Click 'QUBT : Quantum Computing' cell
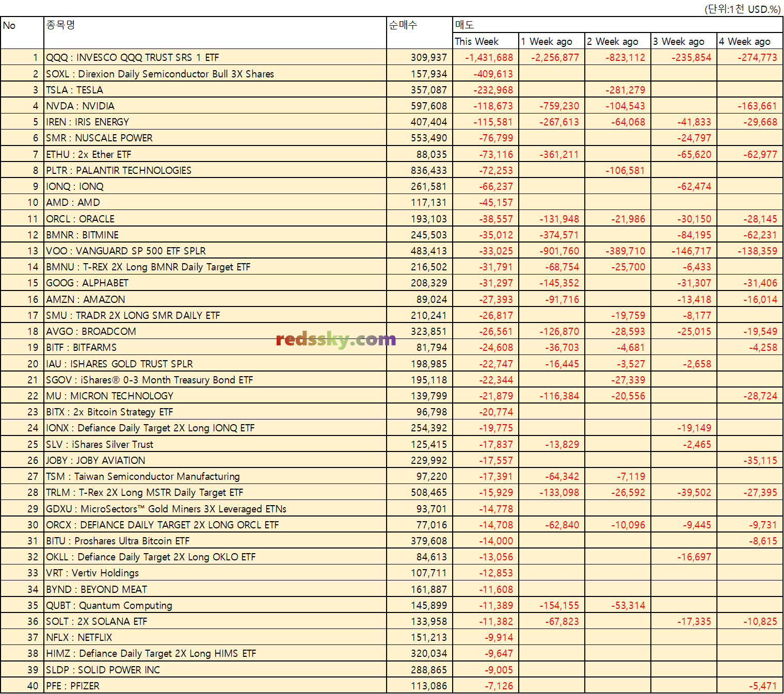Viewport: 784px width, 694px height. point(215,605)
